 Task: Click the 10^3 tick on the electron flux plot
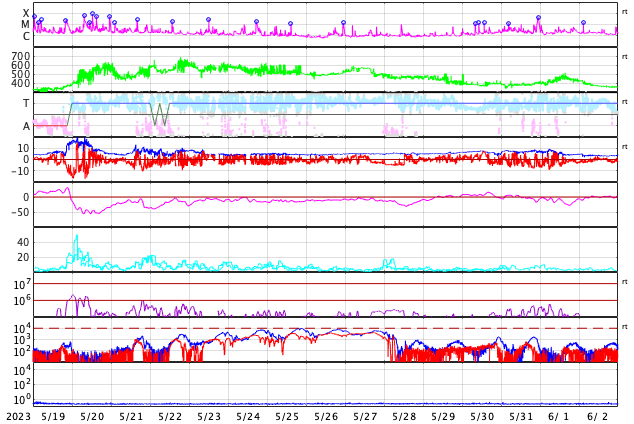coord(22,340)
